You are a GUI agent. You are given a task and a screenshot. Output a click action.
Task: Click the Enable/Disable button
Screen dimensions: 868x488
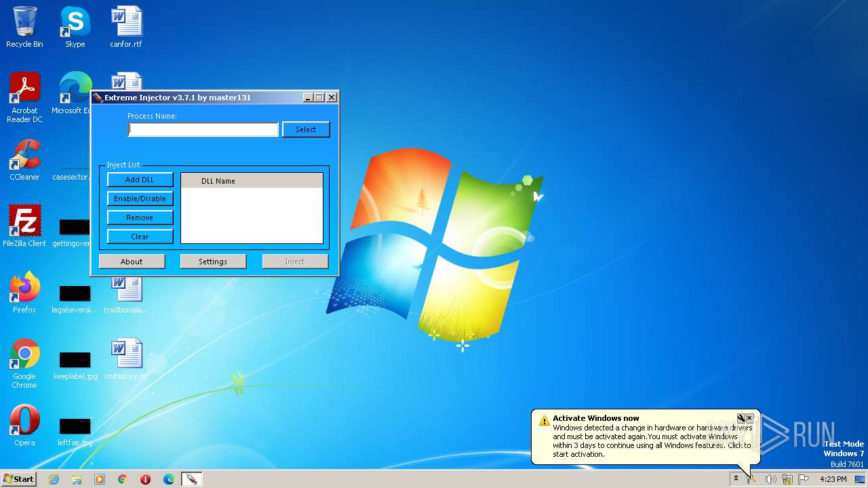click(140, 199)
